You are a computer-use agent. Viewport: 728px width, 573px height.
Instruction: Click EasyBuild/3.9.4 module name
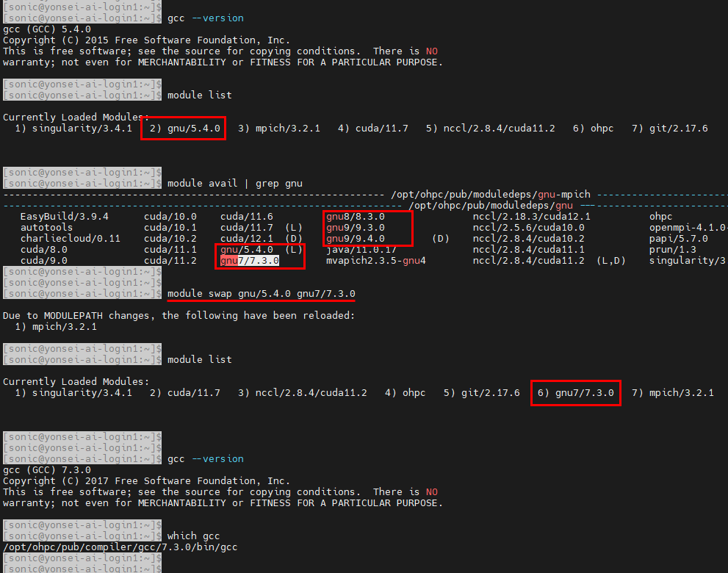click(x=64, y=217)
